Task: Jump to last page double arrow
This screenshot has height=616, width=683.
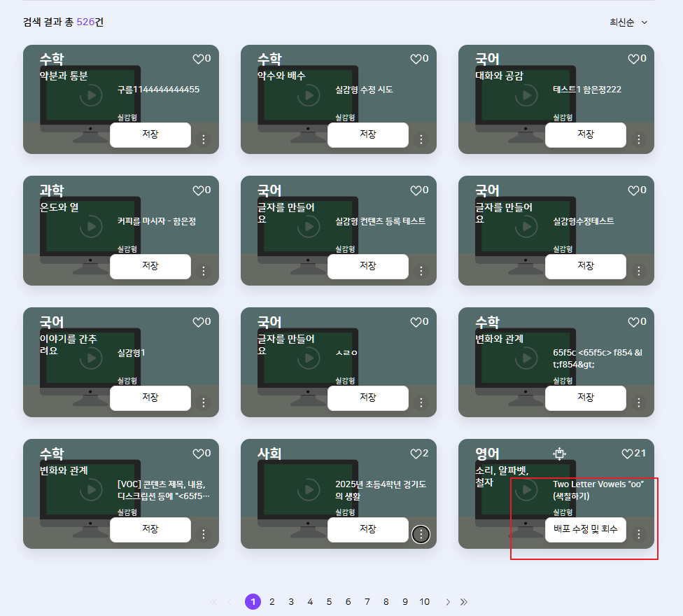Action: 463,602
